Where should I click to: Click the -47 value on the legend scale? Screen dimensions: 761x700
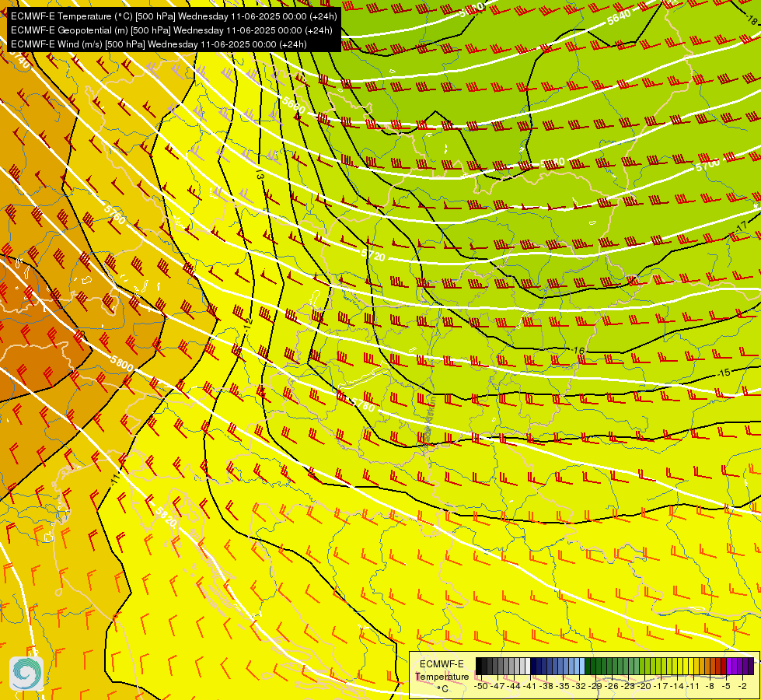click(498, 686)
